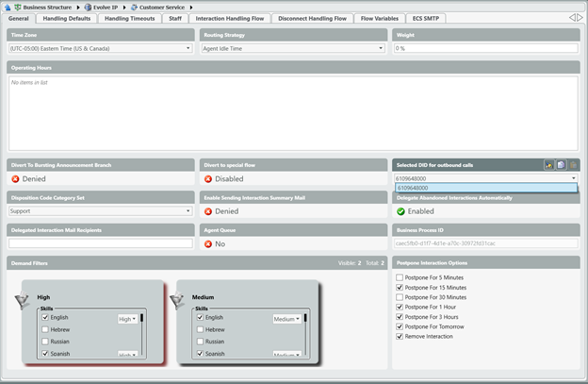Uncheck Remove Interaction option
Viewport: 588px width, 384px height.
tap(400, 336)
